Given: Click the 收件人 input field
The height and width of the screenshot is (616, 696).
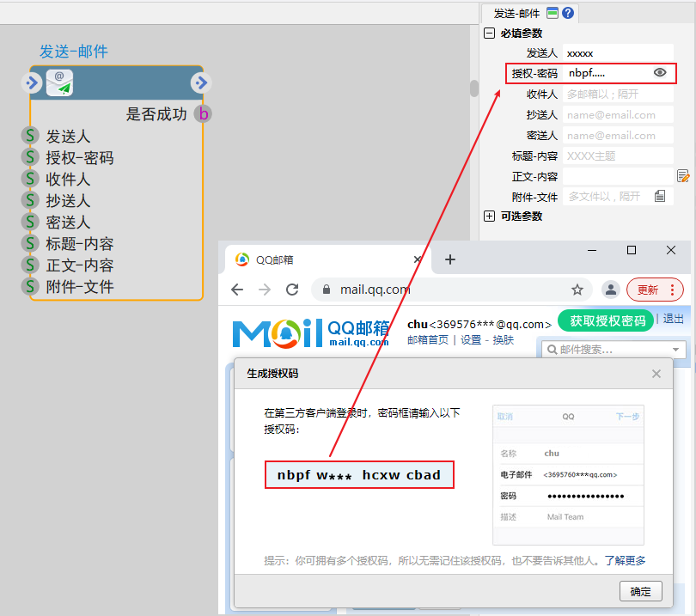Looking at the screenshot, I should coord(618,95).
